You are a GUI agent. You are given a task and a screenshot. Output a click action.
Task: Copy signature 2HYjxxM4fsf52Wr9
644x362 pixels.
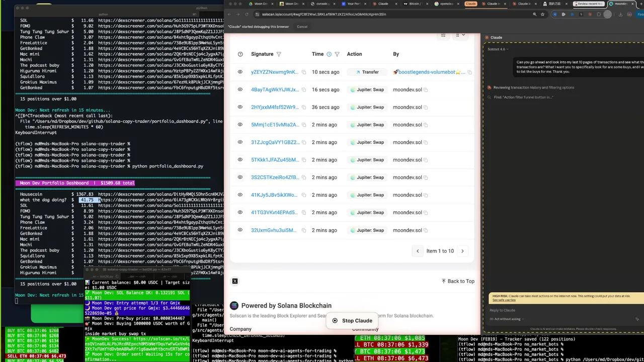(x=304, y=108)
